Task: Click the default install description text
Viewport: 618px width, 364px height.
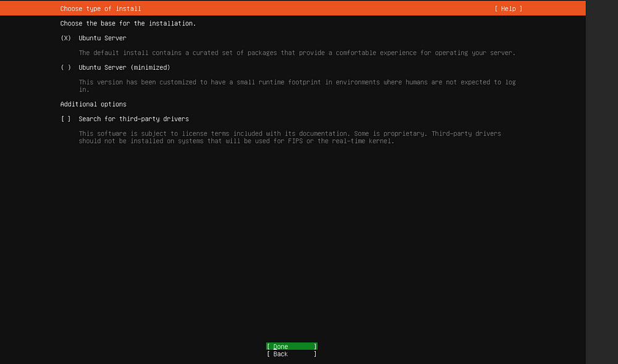Action: (297, 53)
